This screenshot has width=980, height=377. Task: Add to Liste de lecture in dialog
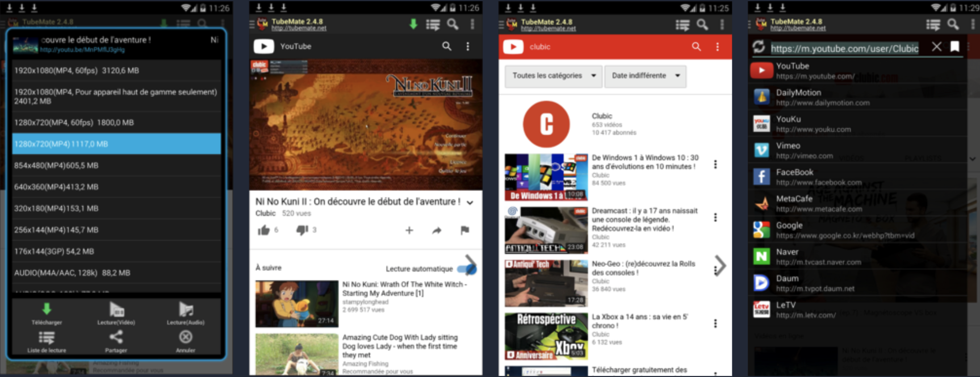[x=47, y=341]
